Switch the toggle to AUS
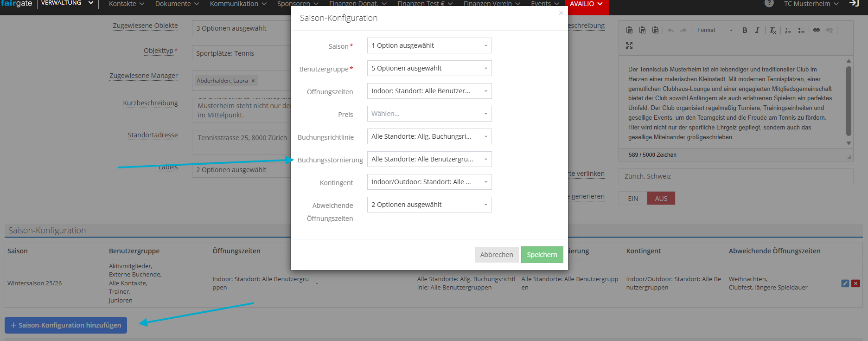Screen dimensions: 868x341 tap(661, 199)
